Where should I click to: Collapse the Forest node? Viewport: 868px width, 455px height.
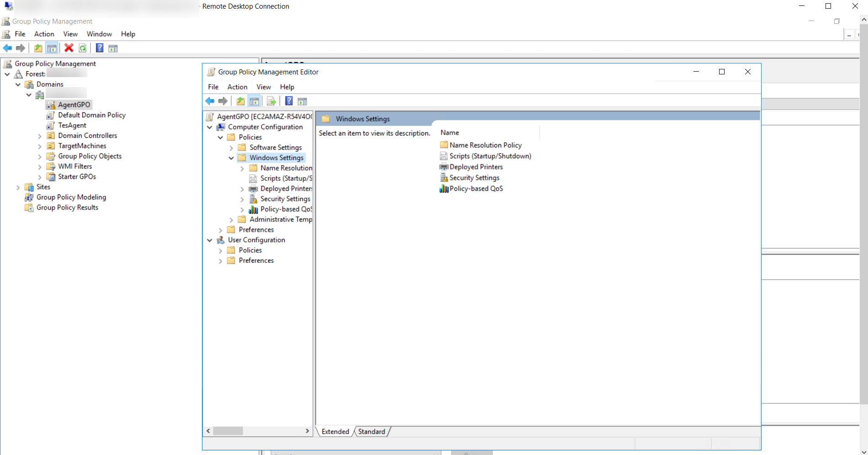pos(7,74)
